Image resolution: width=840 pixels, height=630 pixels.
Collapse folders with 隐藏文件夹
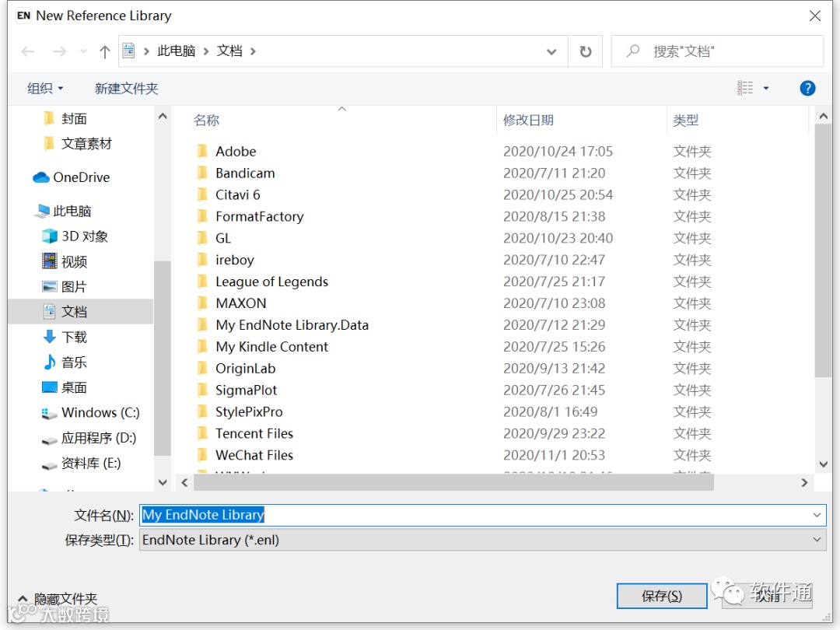tap(58, 598)
